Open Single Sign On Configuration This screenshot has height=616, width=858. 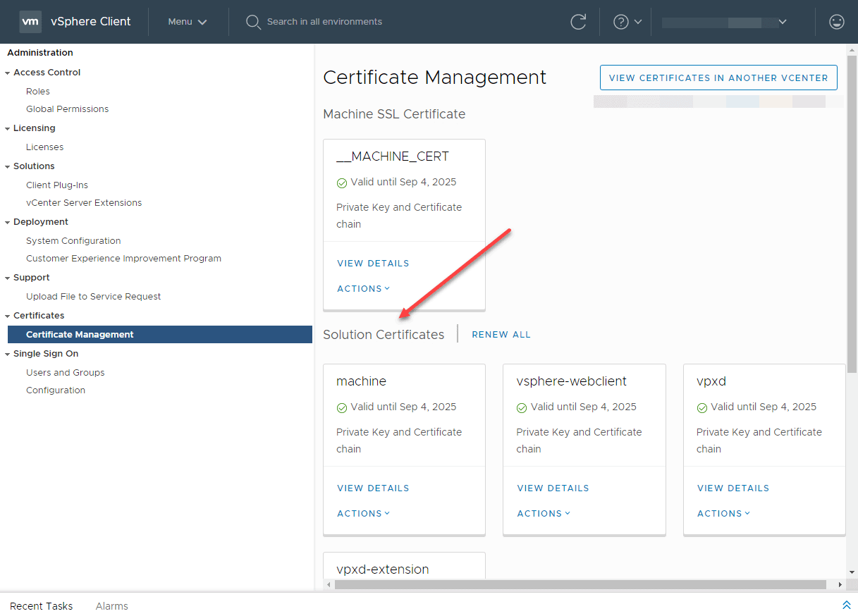56,390
